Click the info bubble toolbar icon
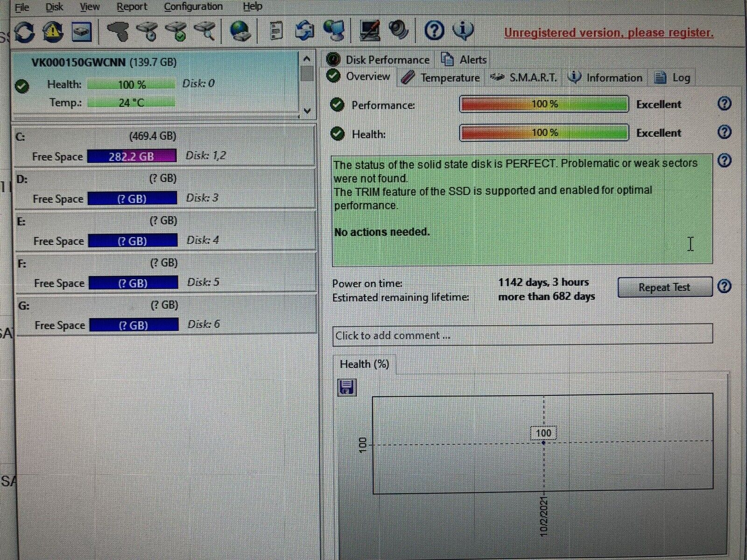Screen dimensions: 747x560 (463, 31)
